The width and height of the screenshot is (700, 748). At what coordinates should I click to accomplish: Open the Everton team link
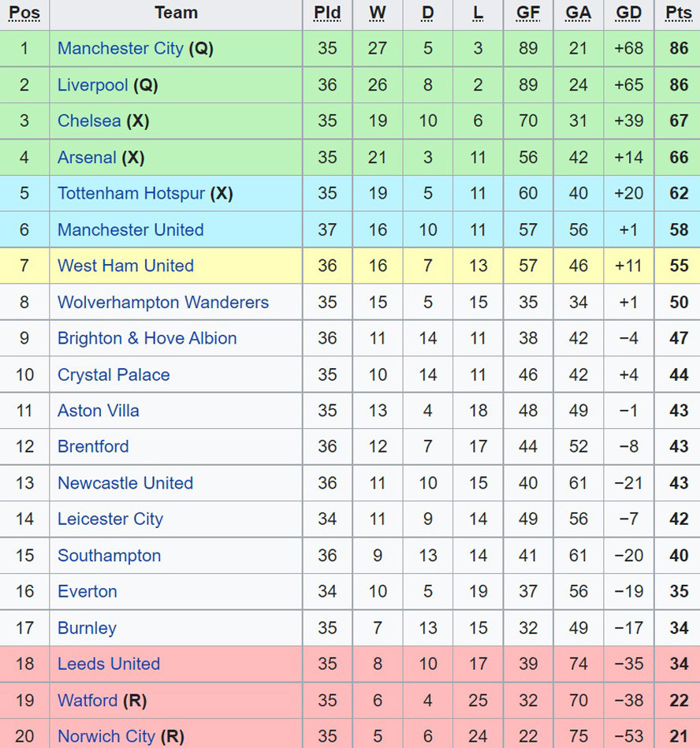pyautogui.click(x=87, y=592)
